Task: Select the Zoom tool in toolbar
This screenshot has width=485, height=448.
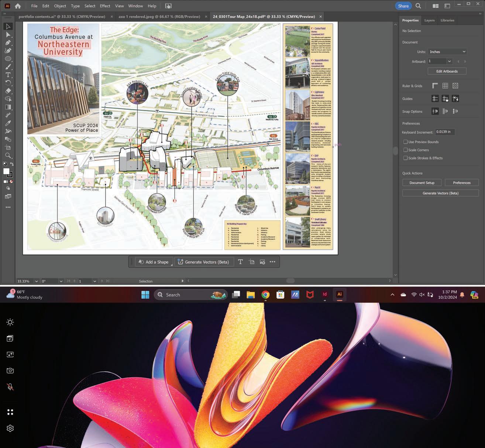Action: (x=8, y=156)
